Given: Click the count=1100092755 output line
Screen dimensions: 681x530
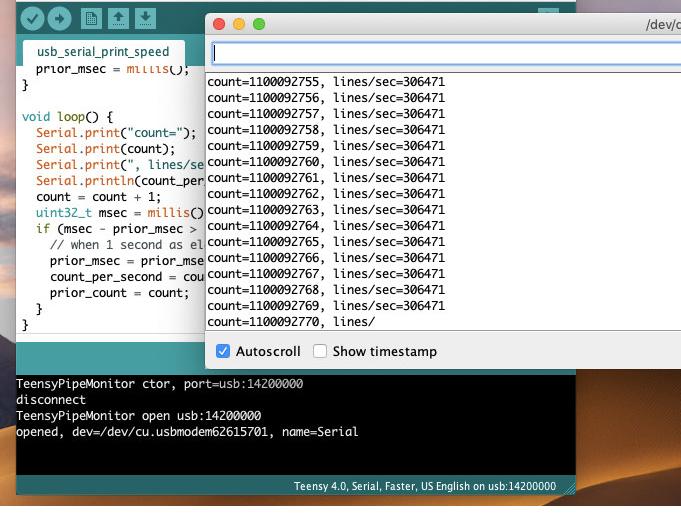Looking at the screenshot, I should [x=325, y=82].
